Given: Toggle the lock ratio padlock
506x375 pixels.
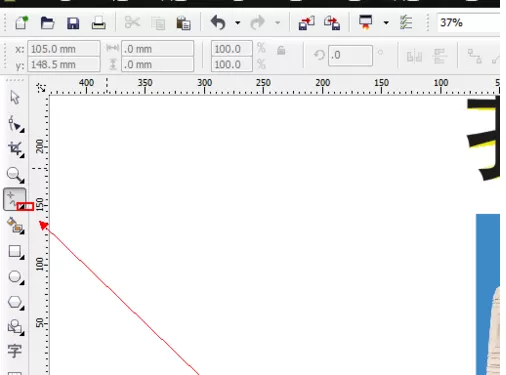Looking at the screenshot, I should click(x=281, y=51).
